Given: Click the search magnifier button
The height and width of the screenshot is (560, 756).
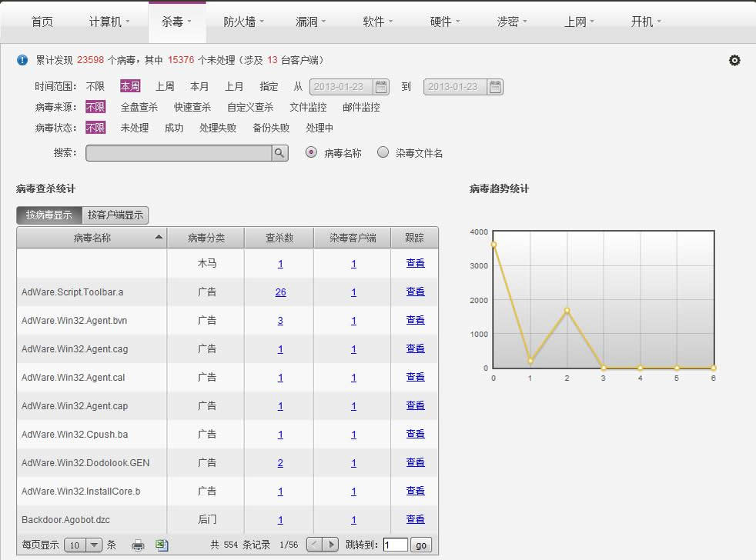Looking at the screenshot, I should point(279,153).
